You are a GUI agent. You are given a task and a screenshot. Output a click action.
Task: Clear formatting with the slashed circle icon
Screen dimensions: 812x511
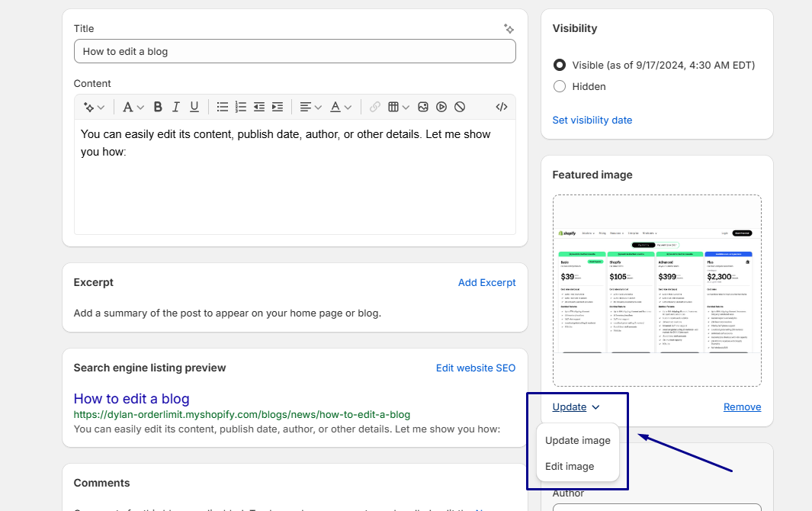point(460,107)
